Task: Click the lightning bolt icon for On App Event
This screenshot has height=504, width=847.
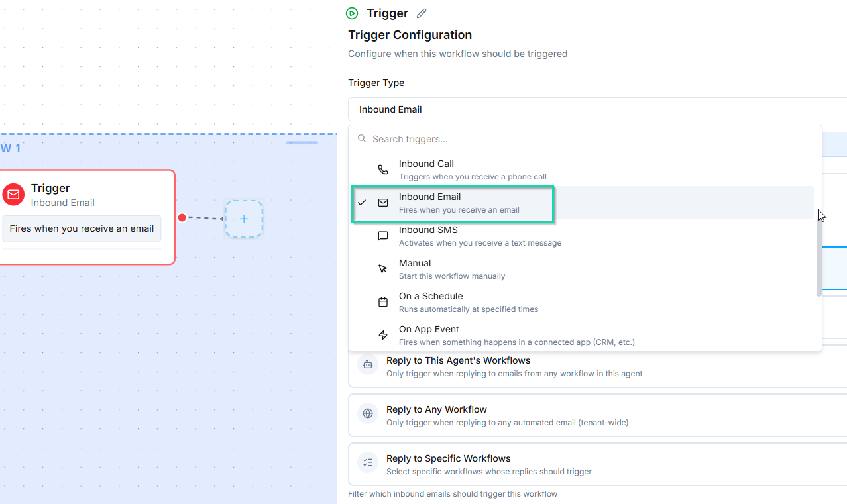Action: (x=383, y=335)
